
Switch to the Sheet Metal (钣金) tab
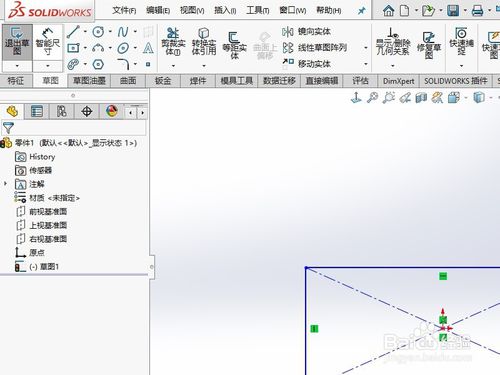pyautogui.click(x=163, y=81)
